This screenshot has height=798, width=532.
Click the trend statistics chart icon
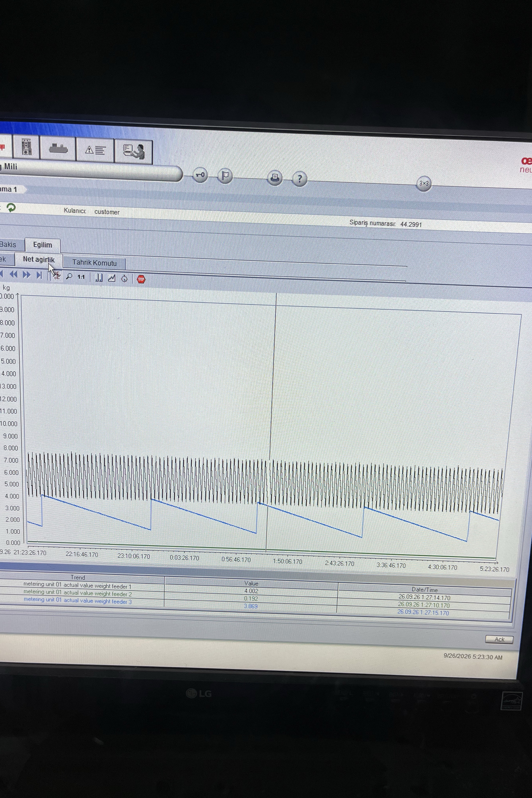coord(112,278)
